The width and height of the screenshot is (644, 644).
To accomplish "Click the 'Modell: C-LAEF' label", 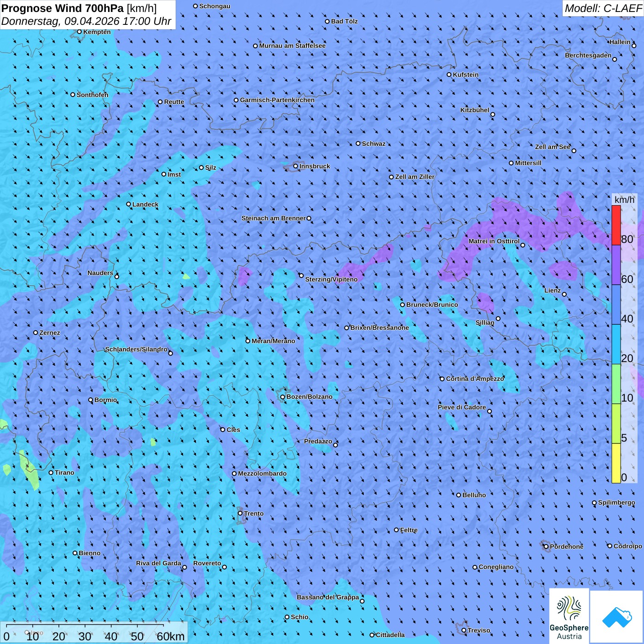I will [603, 8].
